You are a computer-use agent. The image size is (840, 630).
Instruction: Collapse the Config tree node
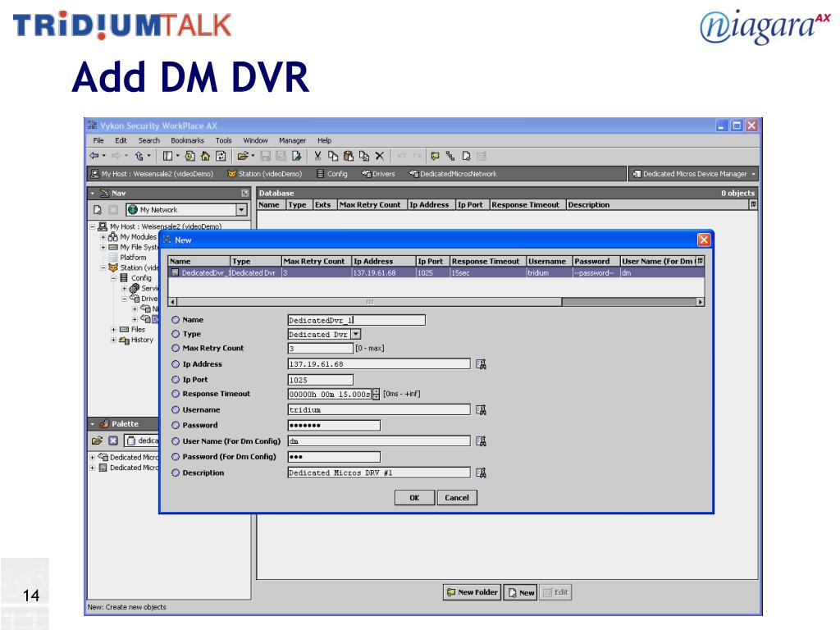pyautogui.click(x=113, y=278)
